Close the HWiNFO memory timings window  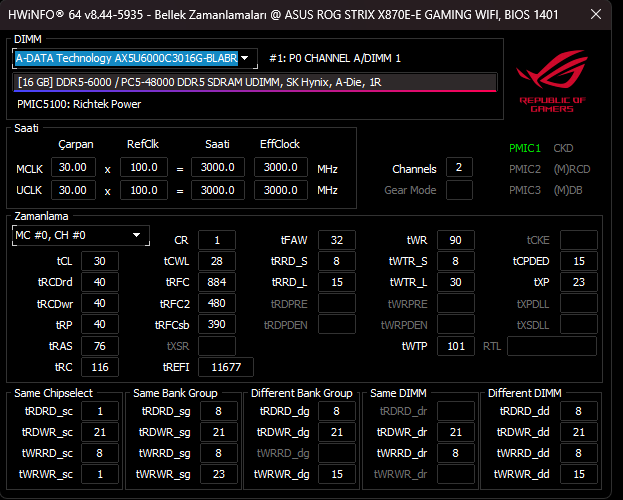[596, 15]
